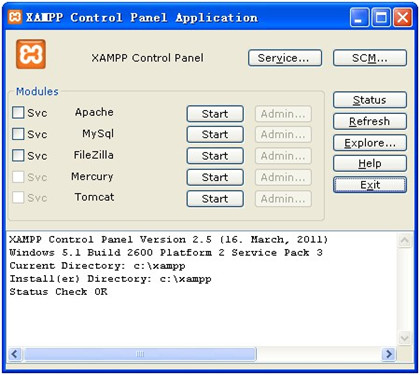Image resolution: width=420 pixels, height=375 pixels.
Task: Click the 'Install(er) Directory' log line
Action: tap(110, 279)
